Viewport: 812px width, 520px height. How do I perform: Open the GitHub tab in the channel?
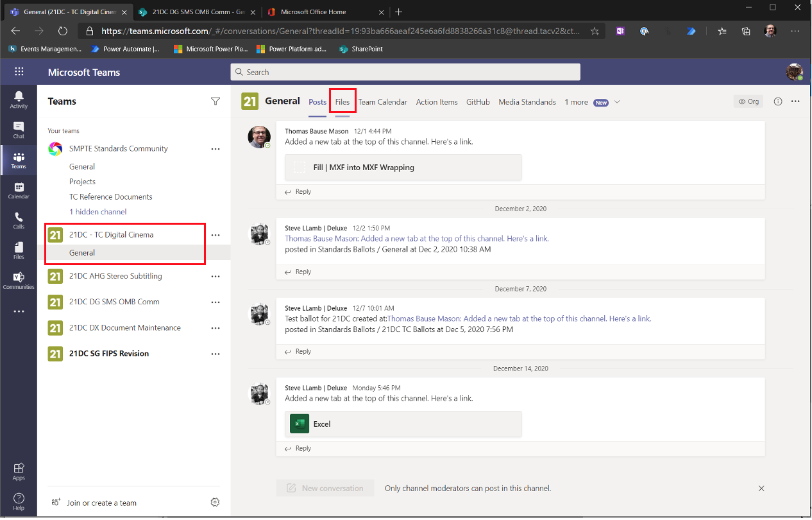pyautogui.click(x=478, y=101)
